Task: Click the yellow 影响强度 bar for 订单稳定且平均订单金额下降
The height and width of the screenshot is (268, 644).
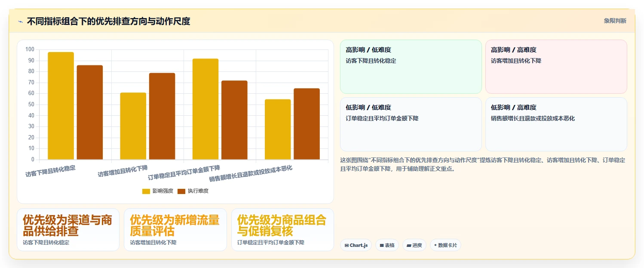Action: click(205, 109)
